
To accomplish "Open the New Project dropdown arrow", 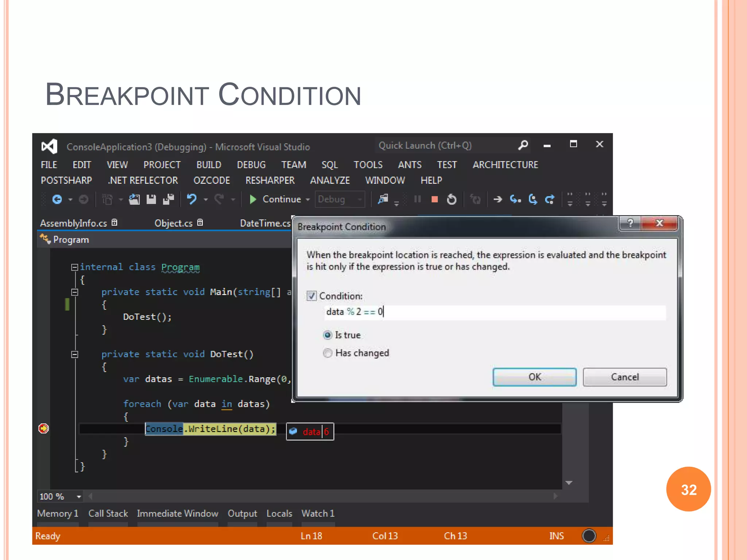I will pyautogui.click(x=121, y=200).
